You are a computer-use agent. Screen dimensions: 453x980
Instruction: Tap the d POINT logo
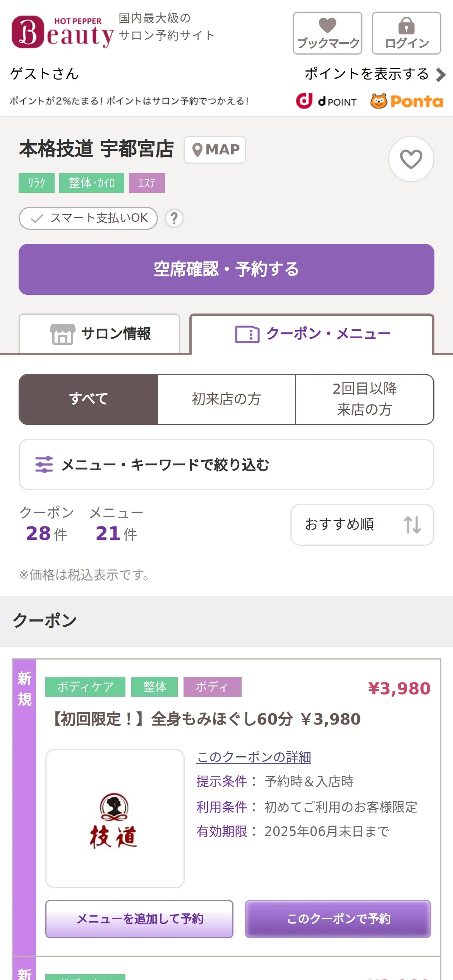[x=326, y=101]
